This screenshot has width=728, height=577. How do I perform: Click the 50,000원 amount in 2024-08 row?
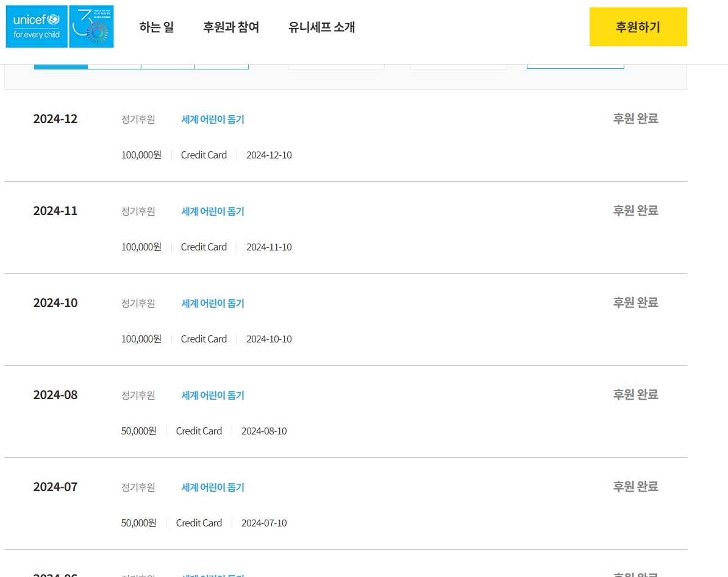[x=138, y=431]
